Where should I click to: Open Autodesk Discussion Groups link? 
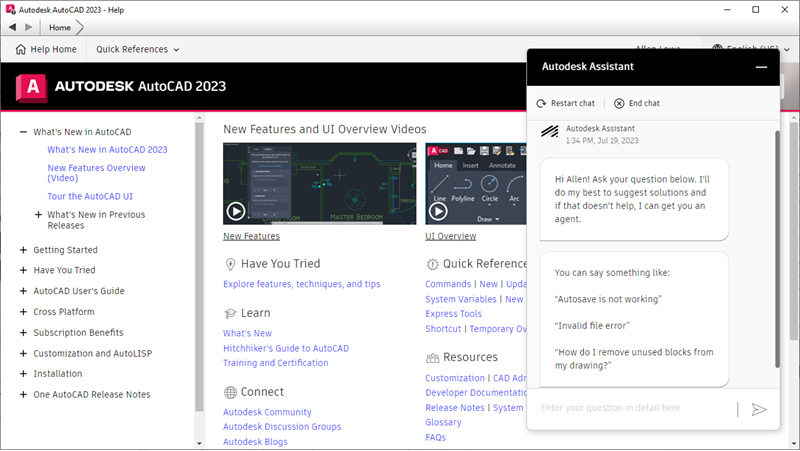click(282, 427)
